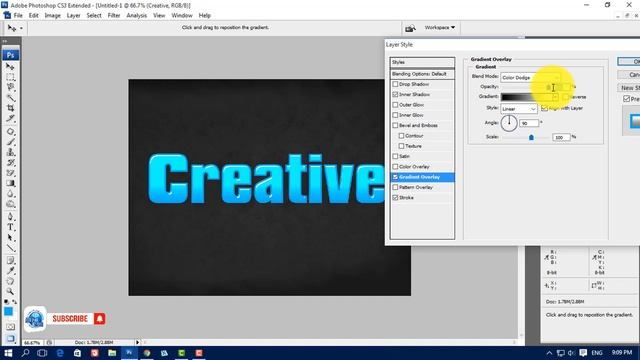Open the Filter menu
This screenshot has height=360, width=640.
(x=114, y=16)
